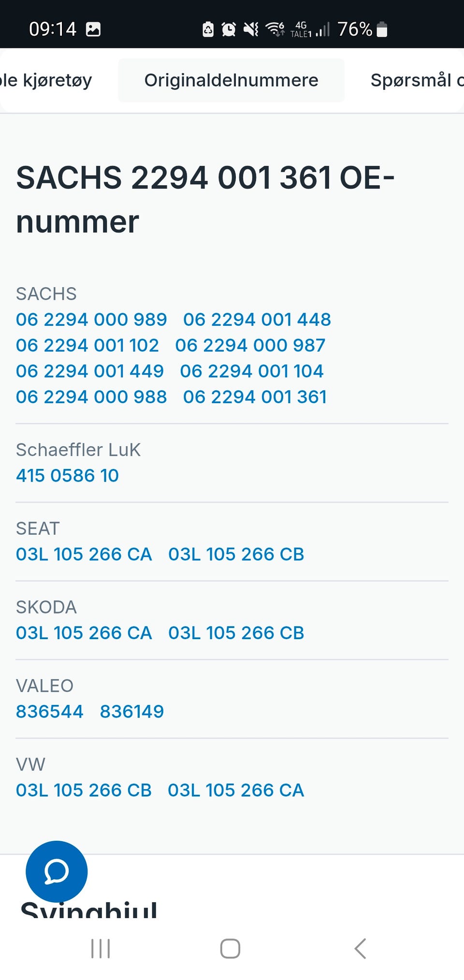Open VALEO number 836149

132,712
